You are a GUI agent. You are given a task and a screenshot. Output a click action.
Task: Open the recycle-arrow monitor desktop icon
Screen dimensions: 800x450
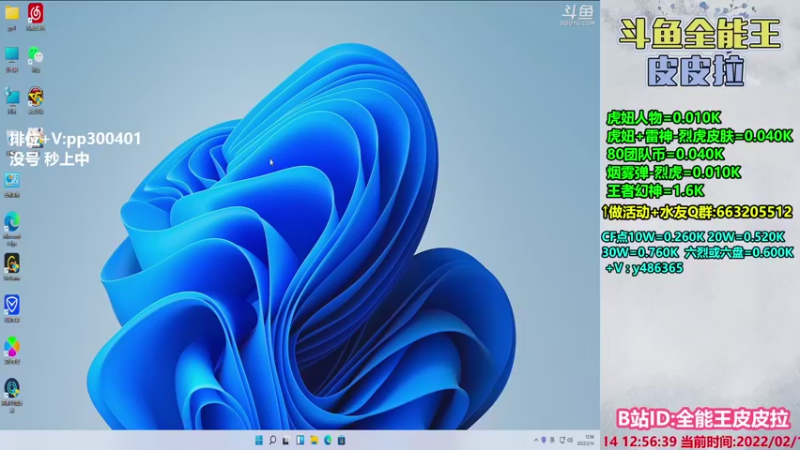12,100
